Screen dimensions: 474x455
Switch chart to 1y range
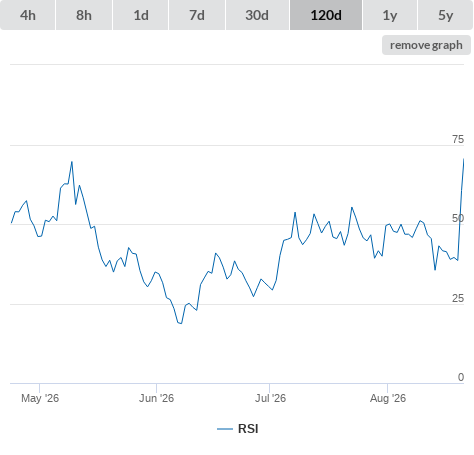[390, 15]
